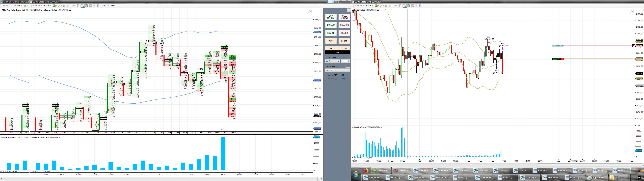Open drawing tools pencil icon on left chart
Image resolution: width=644 pixels, height=181 pixels.
tap(59, 6)
